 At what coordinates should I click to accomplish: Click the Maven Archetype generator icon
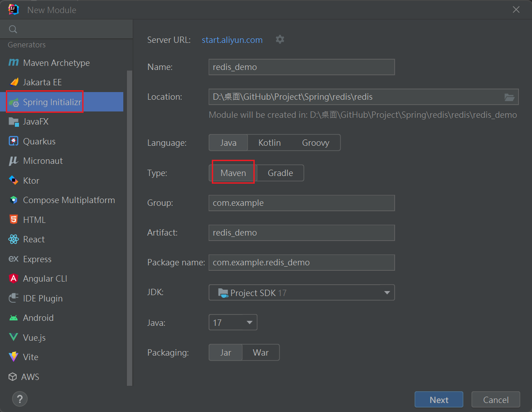(x=14, y=62)
